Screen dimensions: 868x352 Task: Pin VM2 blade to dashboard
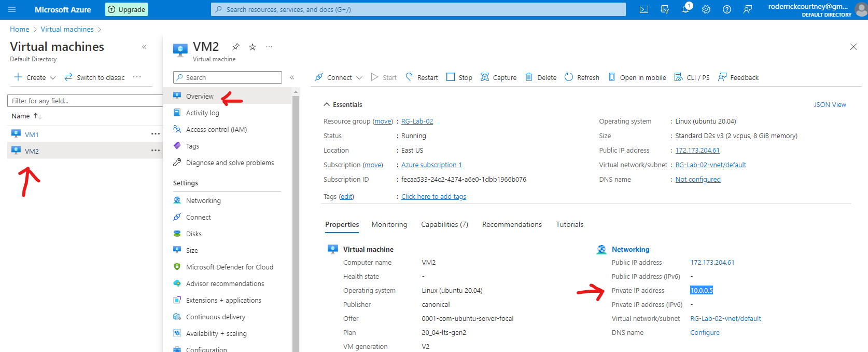[x=236, y=47]
